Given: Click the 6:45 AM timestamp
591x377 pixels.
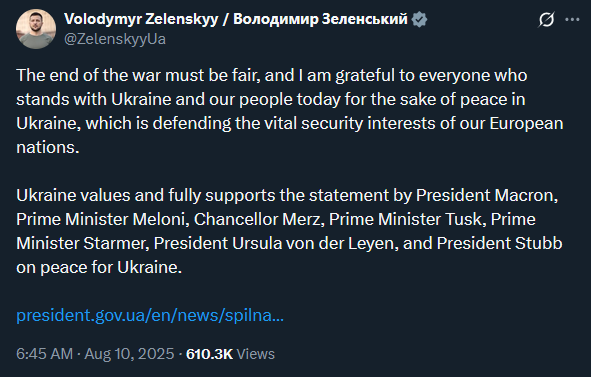Looking at the screenshot, I should tap(44, 354).
